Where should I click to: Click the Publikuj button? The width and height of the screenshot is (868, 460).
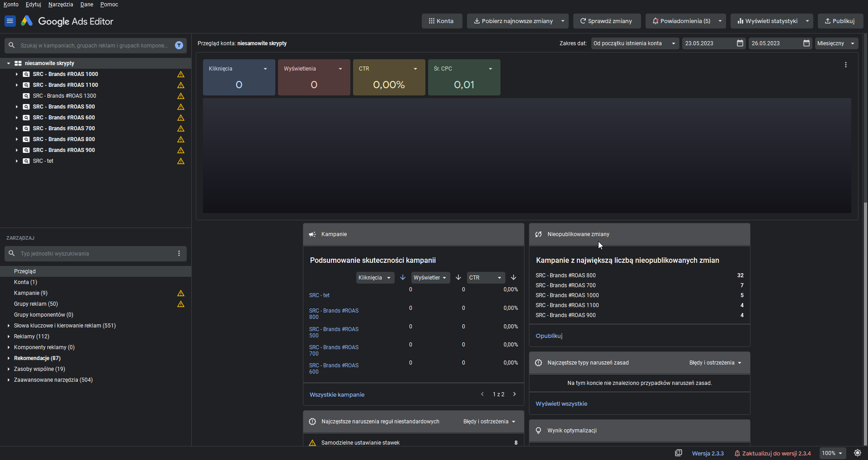(x=840, y=21)
